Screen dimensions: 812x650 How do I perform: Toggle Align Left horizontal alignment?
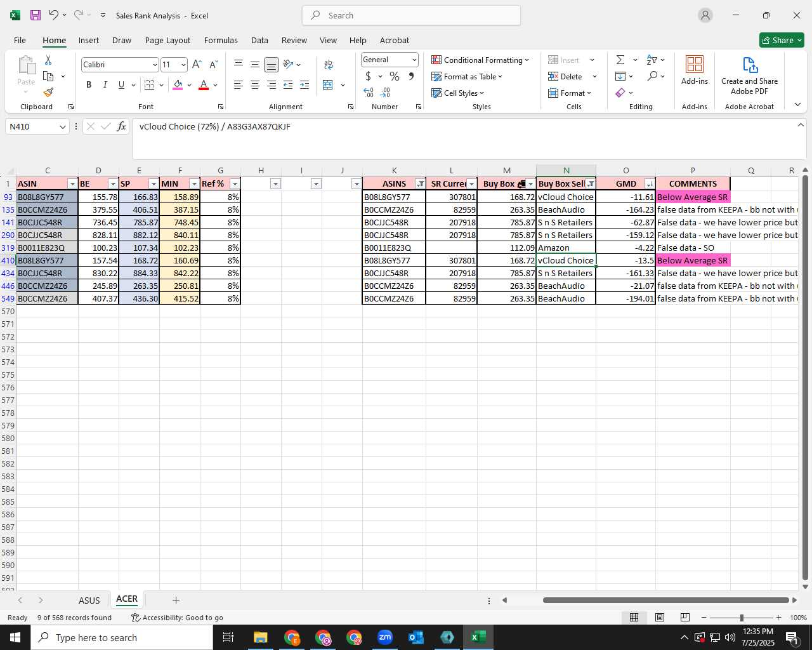(239, 84)
